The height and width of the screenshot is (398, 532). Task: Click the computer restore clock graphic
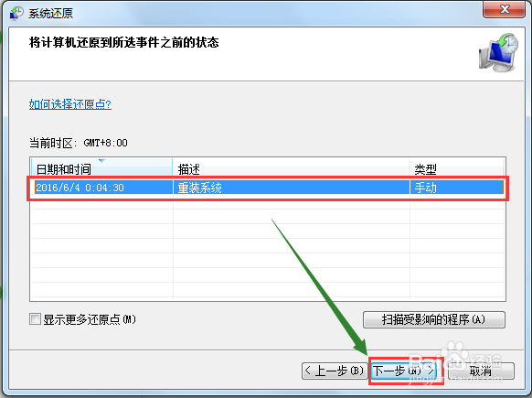[498, 52]
